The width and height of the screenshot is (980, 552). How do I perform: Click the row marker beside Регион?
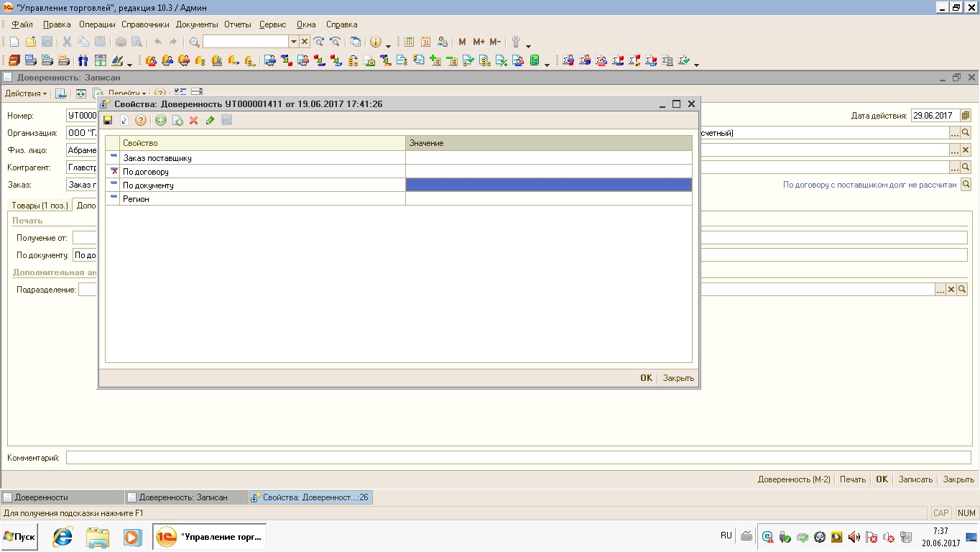[x=114, y=199]
